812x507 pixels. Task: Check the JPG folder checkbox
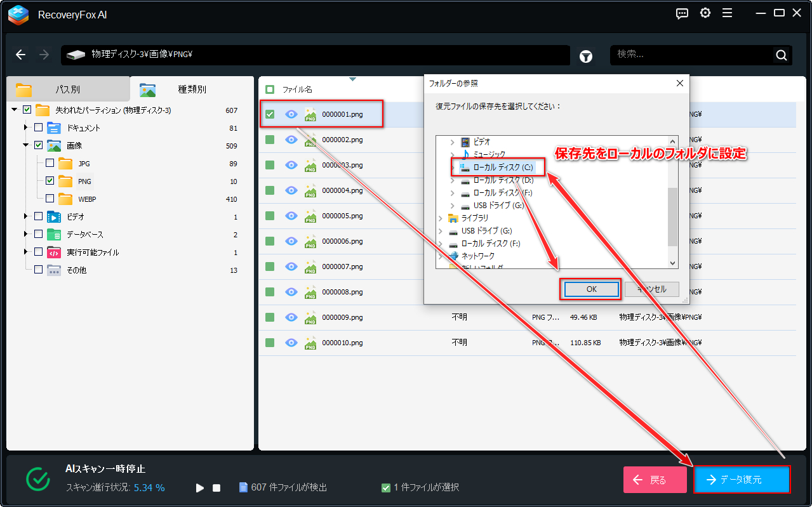tap(50, 163)
